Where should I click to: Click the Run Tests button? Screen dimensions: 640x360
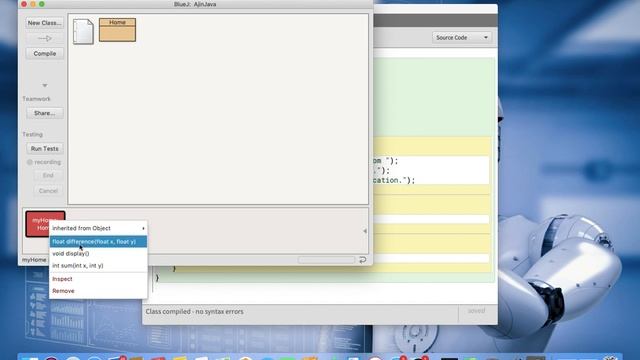point(44,149)
